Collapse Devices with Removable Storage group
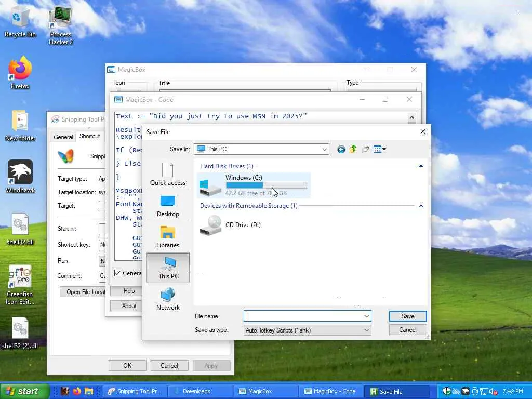The image size is (532, 399). click(x=421, y=206)
